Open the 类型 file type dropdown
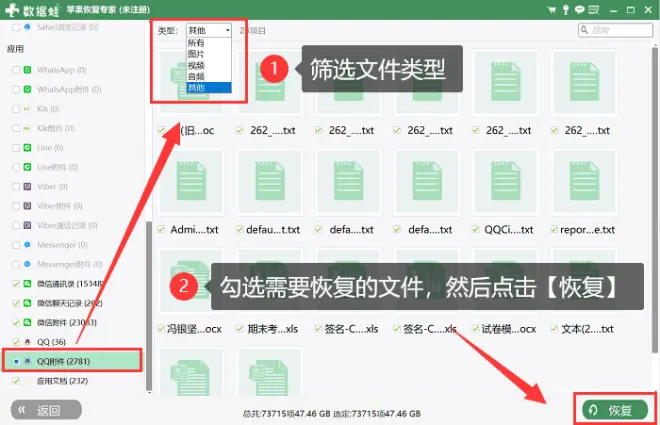The image size is (660, 425). (208, 31)
